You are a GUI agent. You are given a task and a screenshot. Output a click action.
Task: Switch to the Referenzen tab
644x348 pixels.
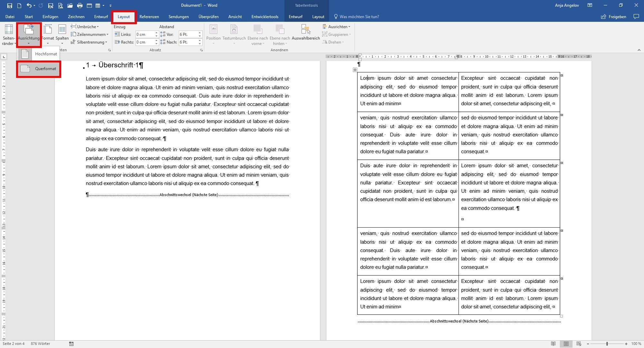pos(149,16)
